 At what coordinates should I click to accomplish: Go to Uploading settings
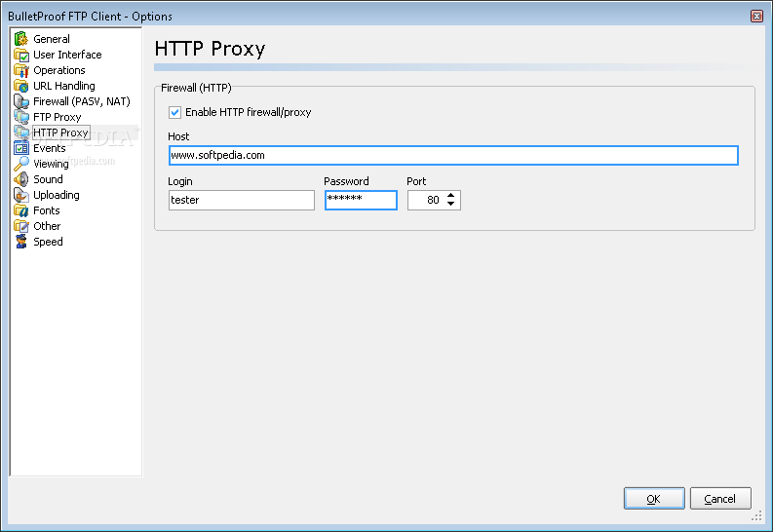(x=57, y=195)
